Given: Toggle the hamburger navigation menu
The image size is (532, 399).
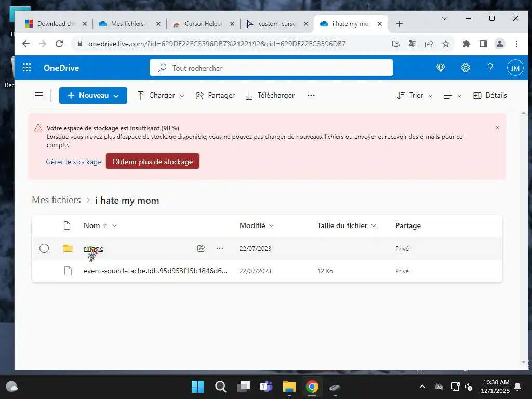Looking at the screenshot, I should (39, 96).
